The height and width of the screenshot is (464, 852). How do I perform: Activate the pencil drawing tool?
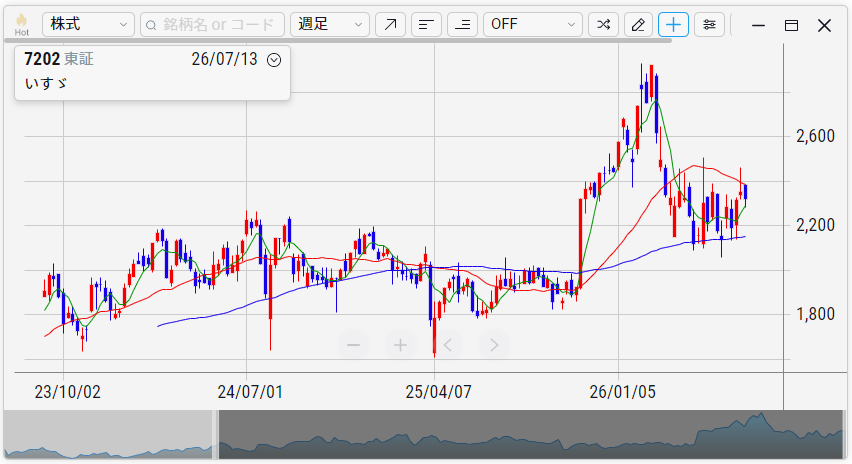638,24
